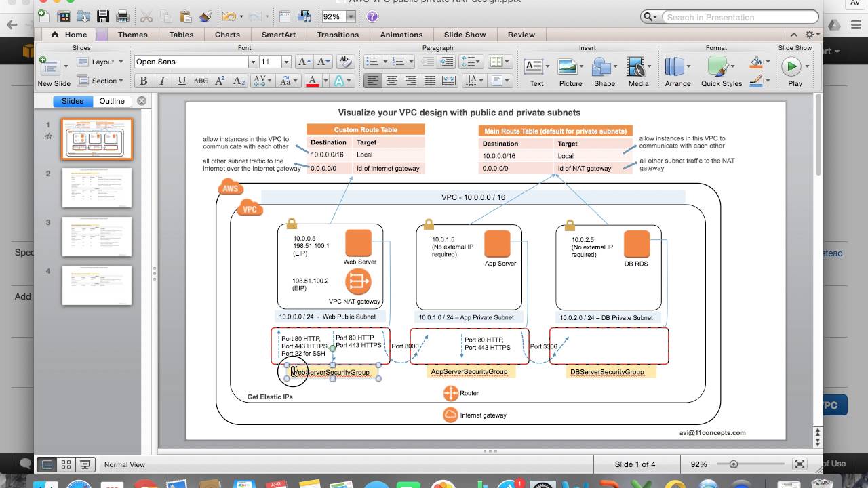
Task: Click the scissors Cut icon
Action: [x=146, y=16]
